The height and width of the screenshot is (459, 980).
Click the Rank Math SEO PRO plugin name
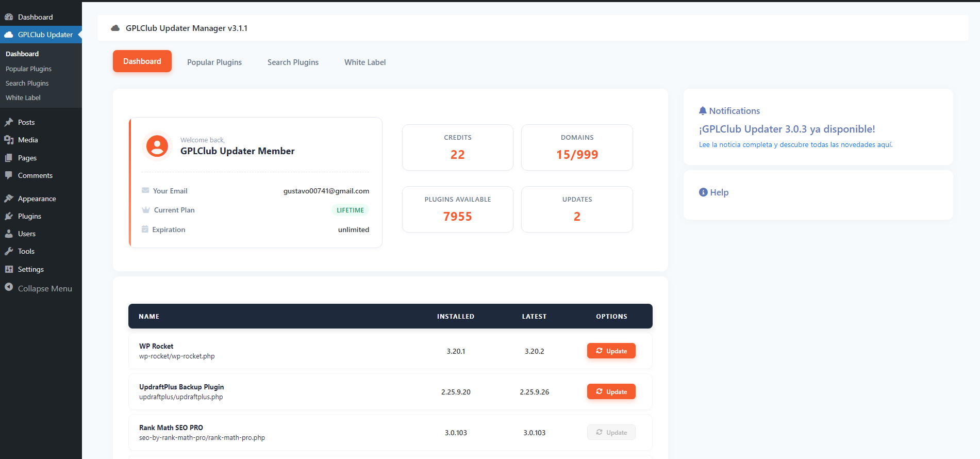[171, 428]
